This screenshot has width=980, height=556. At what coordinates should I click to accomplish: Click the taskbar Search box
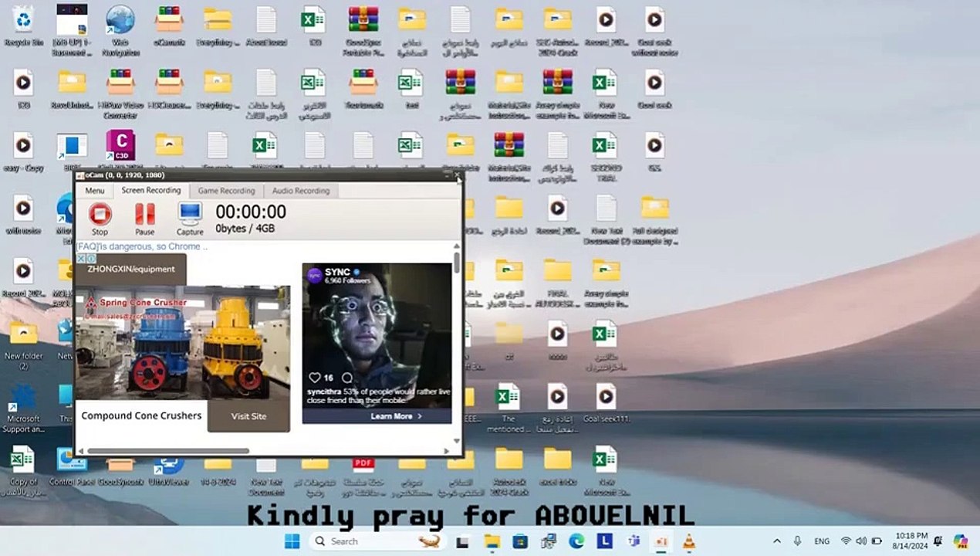[x=377, y=541]
